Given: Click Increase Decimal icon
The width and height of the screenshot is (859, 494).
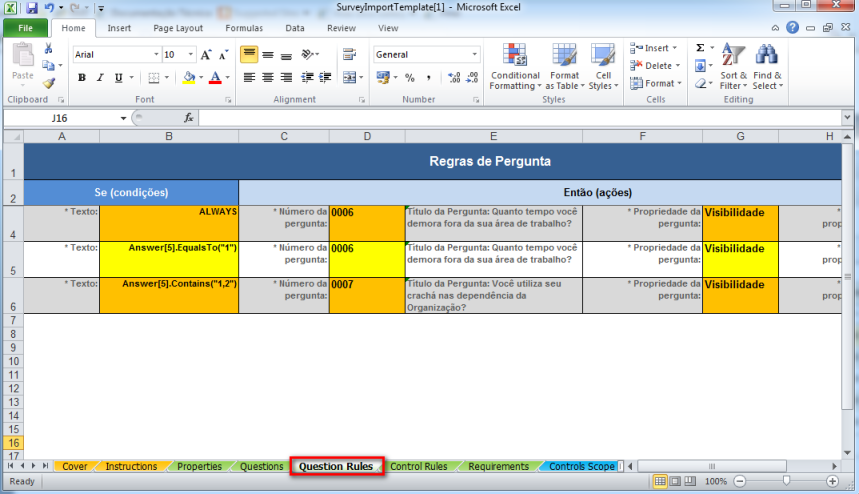Looking at the screenshot, I should [454, 78].
